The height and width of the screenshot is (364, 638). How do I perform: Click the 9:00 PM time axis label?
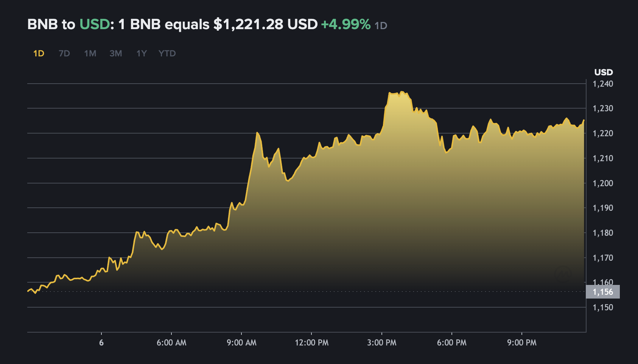[x=521, y=343]
